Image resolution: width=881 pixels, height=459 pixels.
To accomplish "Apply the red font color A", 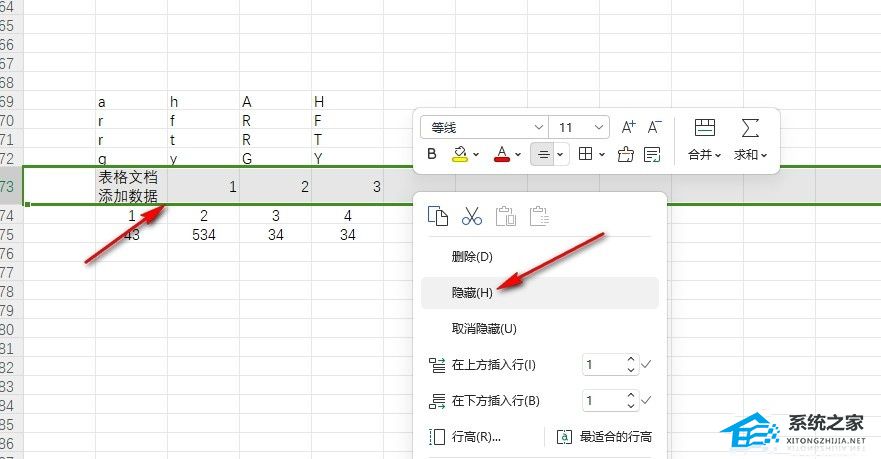I will coord(502,154).
